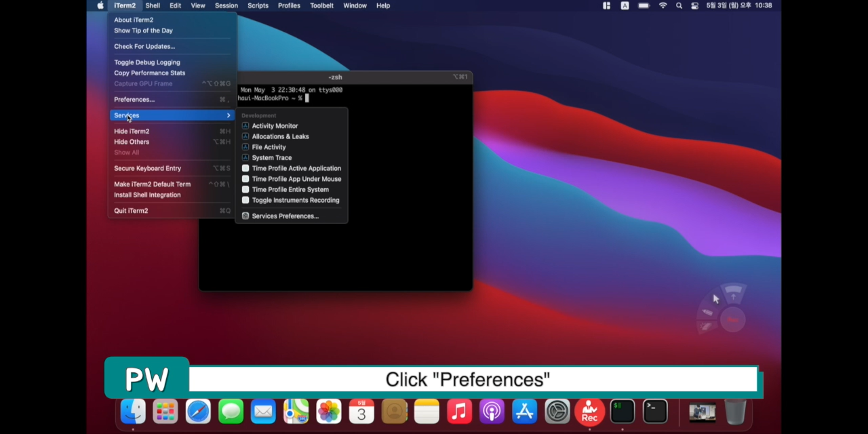Open Maps app in the dock

[296, 411]
